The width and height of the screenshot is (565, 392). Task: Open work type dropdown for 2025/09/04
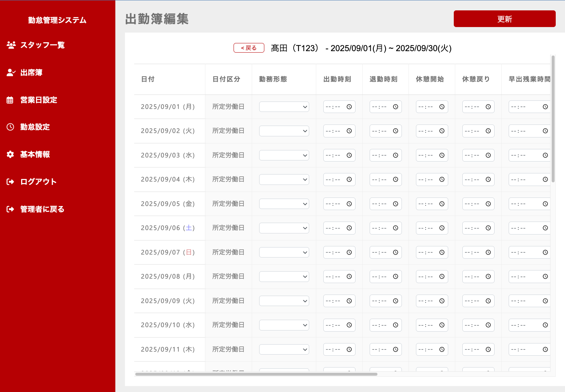[x=284, y=180]
